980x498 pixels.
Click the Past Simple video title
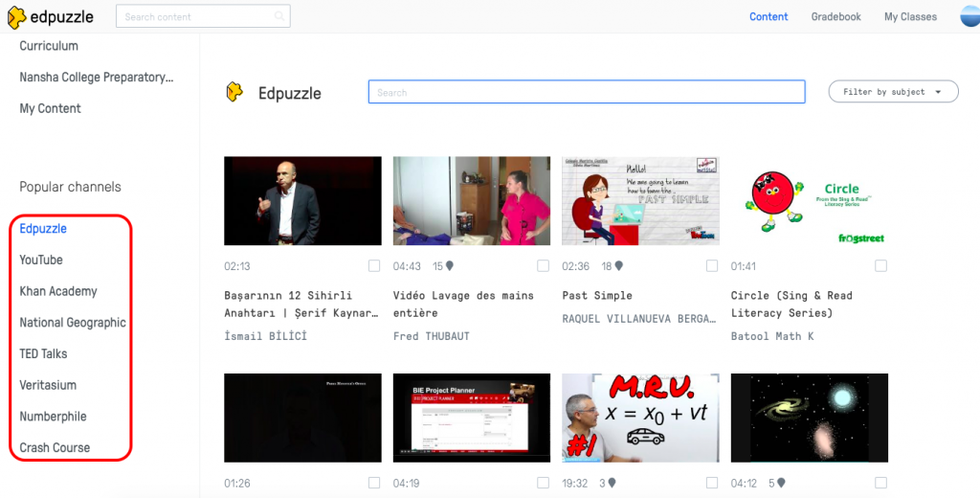pyautogui.click(x=597, y=295)
